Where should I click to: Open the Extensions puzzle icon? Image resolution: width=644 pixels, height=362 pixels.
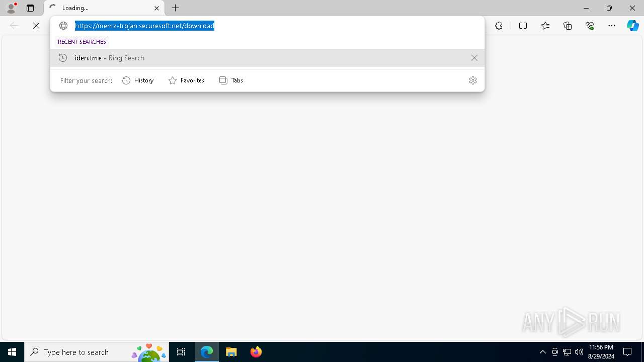(499, 26)
